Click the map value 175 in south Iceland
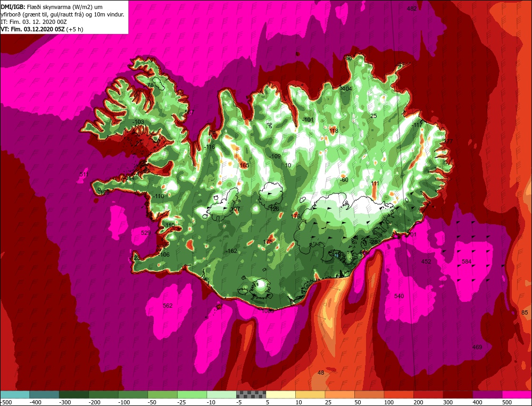 268,242
